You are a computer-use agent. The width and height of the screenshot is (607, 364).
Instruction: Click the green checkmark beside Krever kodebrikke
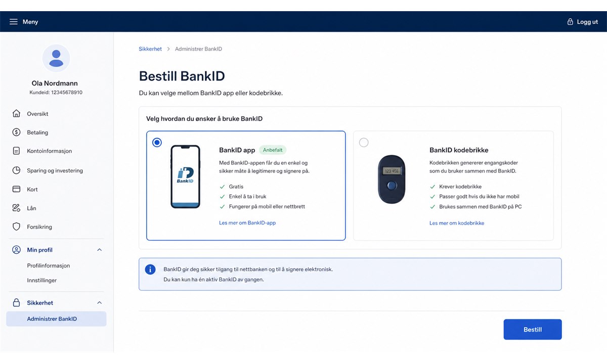(432, 187)
